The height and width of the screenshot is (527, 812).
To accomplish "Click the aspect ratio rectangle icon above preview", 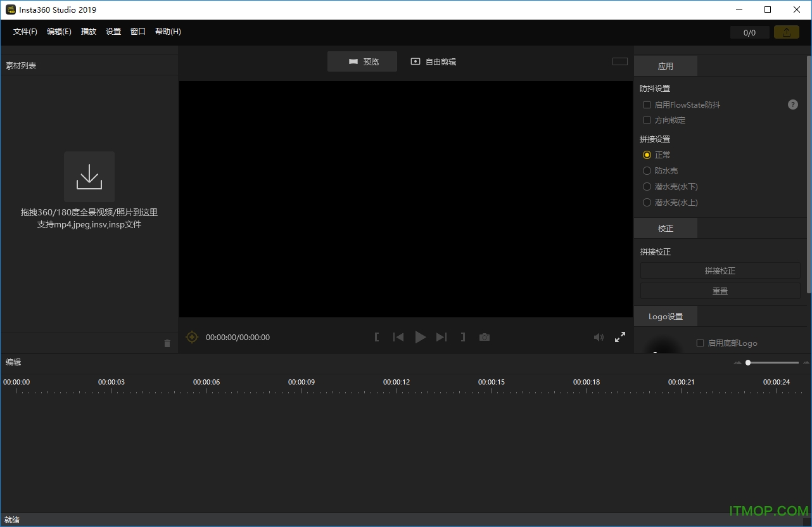I will coord(619,61).
